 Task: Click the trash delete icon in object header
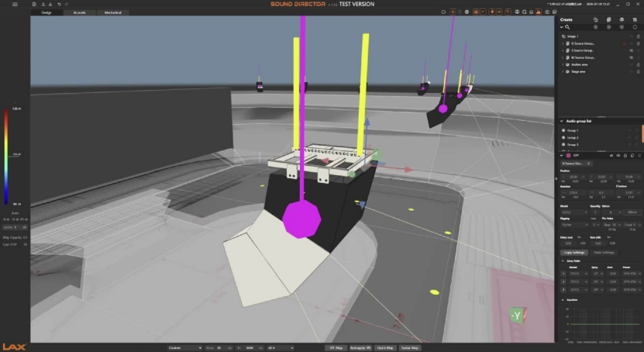point(639,156)
